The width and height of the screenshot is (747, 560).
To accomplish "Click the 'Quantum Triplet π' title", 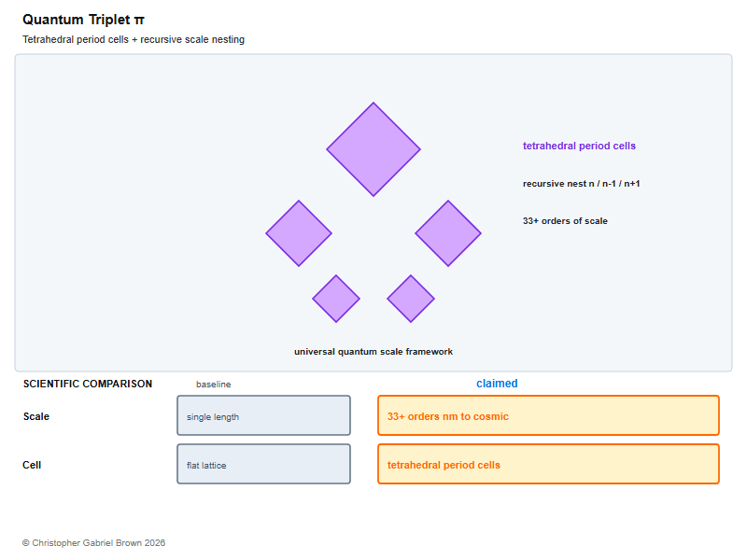I will point(83,20).
